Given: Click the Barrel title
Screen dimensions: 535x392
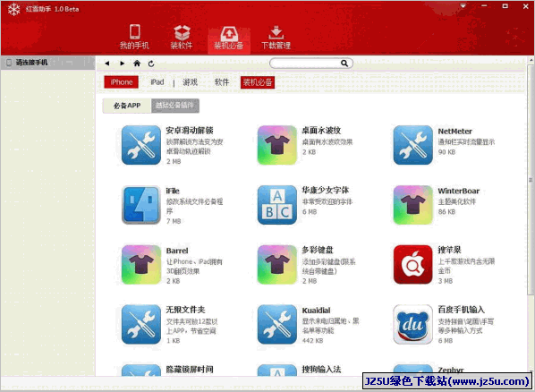Looking at the screenshot, I should [177, 251].
